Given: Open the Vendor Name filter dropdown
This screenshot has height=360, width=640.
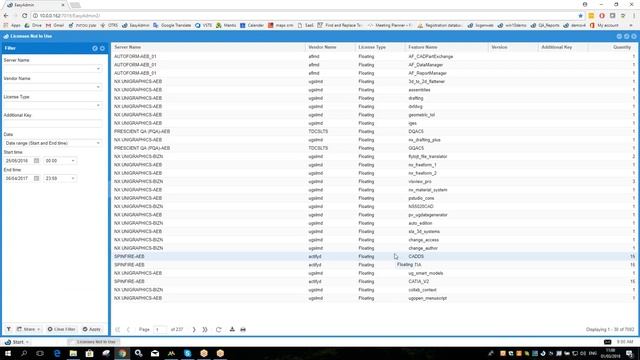Looking at the screenshot, I should pyautogui.click(x=98, y=87).
